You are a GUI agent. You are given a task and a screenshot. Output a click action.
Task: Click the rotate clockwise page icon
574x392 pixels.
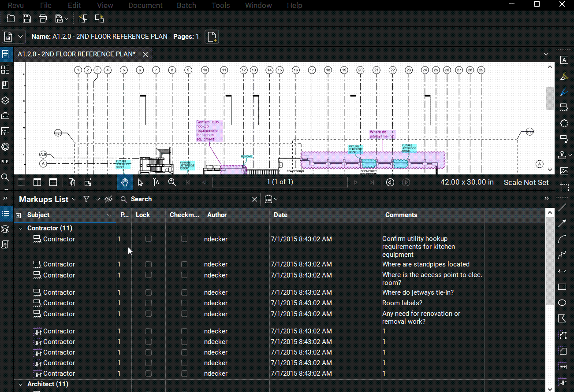99,18
